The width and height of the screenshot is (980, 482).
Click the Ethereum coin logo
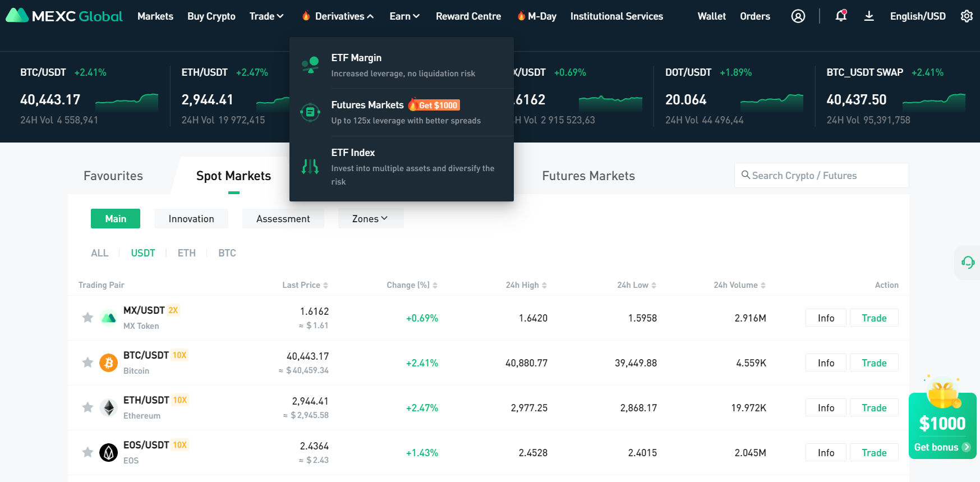coord(108,407)
